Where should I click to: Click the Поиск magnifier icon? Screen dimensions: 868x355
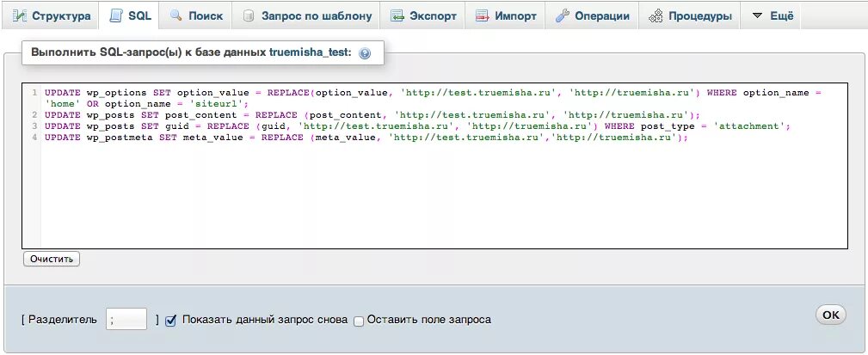point(176,15)
